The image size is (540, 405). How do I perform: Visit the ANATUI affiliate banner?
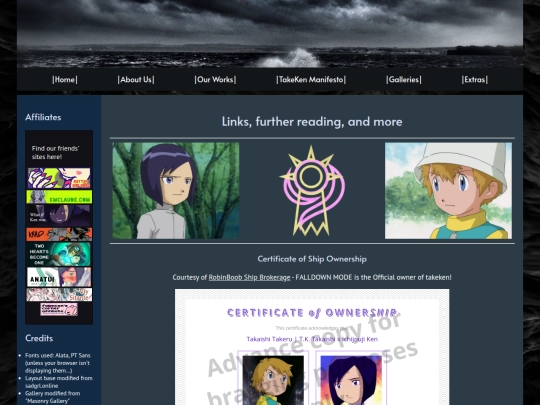tap(59, 277)
